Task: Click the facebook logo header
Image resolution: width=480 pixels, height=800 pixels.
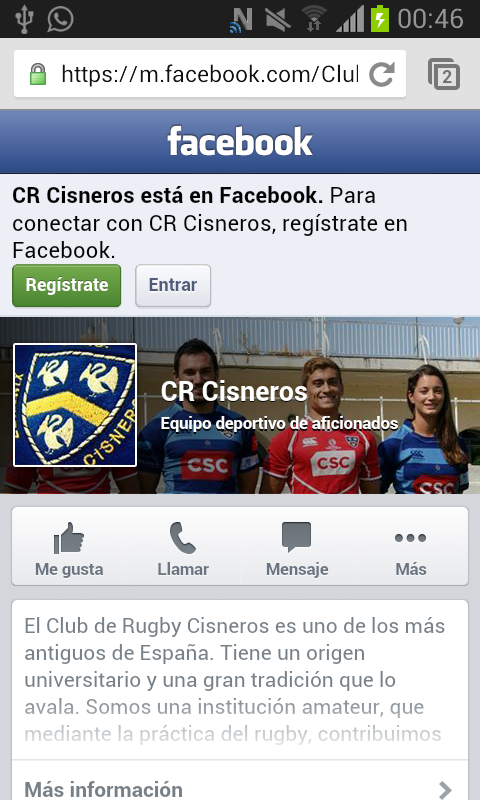Action: (240, 141)
